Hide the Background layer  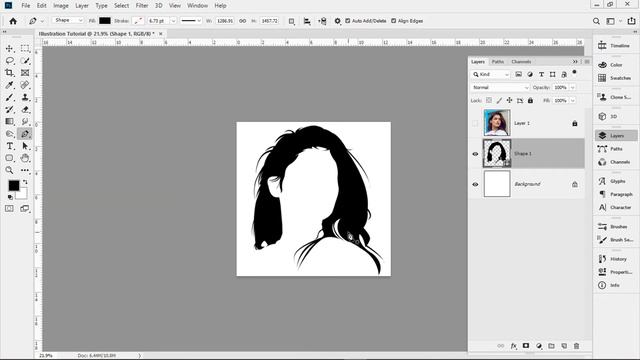[x=475, y=184]
